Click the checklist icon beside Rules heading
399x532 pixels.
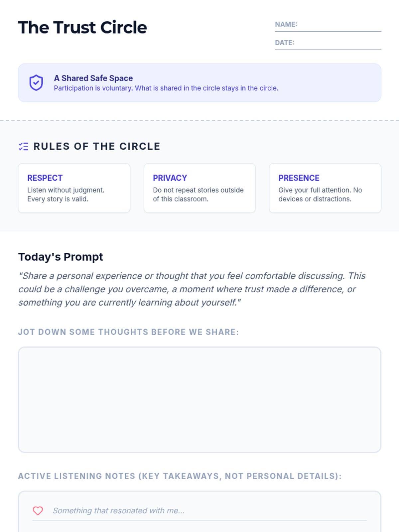coord(23,146)
